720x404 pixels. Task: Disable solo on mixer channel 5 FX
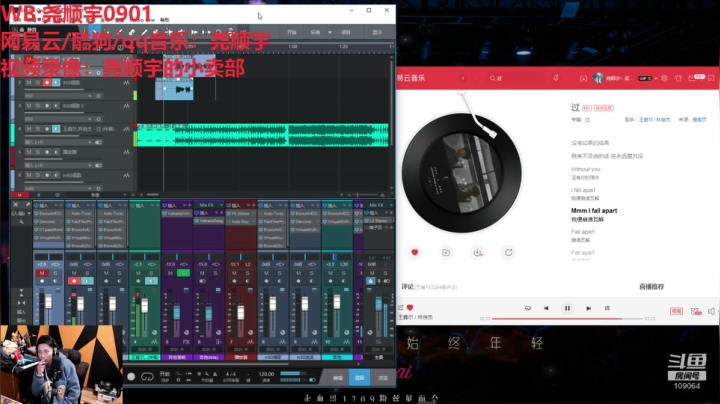click(x=183, y=273)
